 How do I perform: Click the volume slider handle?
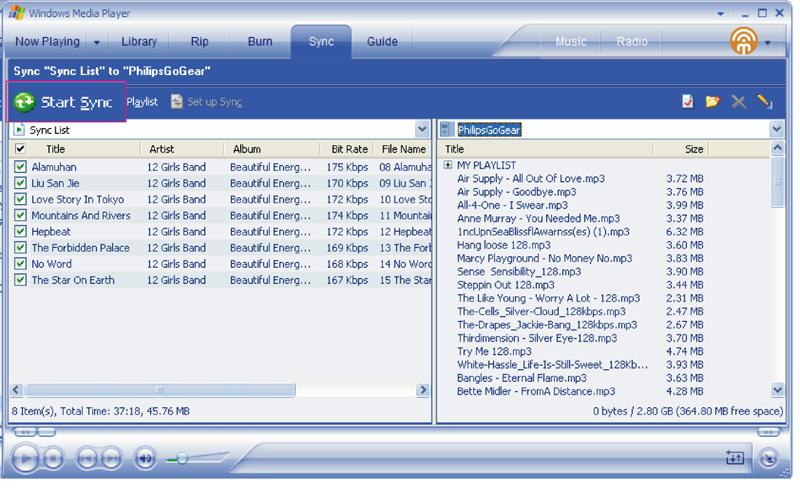coord(182,459)
